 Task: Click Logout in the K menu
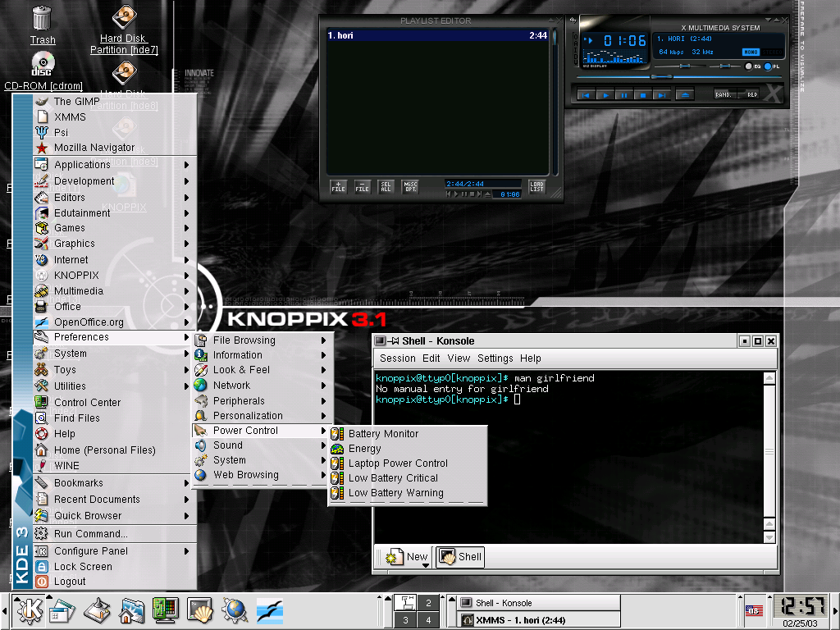(x=114, y=582)
